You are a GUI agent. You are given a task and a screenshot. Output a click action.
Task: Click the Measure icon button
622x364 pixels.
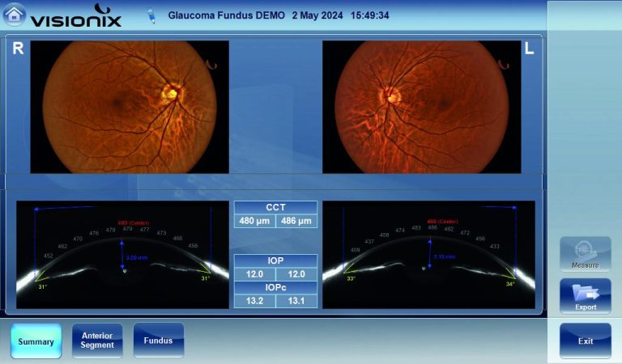(x=585, y=254)
